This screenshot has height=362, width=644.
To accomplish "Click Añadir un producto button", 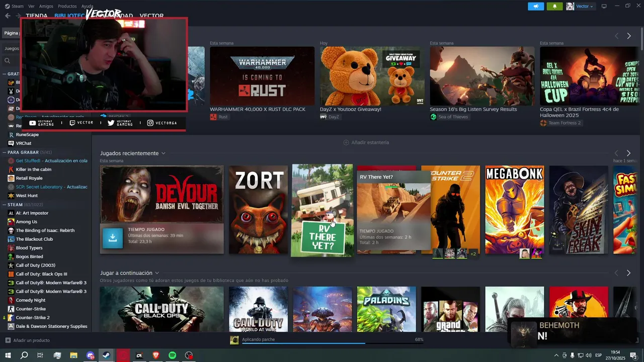I will pyautogui.click(x=27, y=340).
